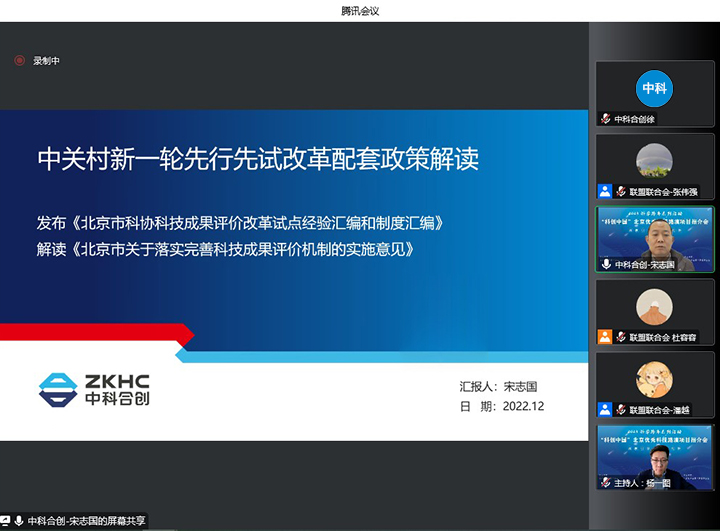Select the 中科合创-宋志国 video thumbnail
The image size is (720, 531).
655,239
